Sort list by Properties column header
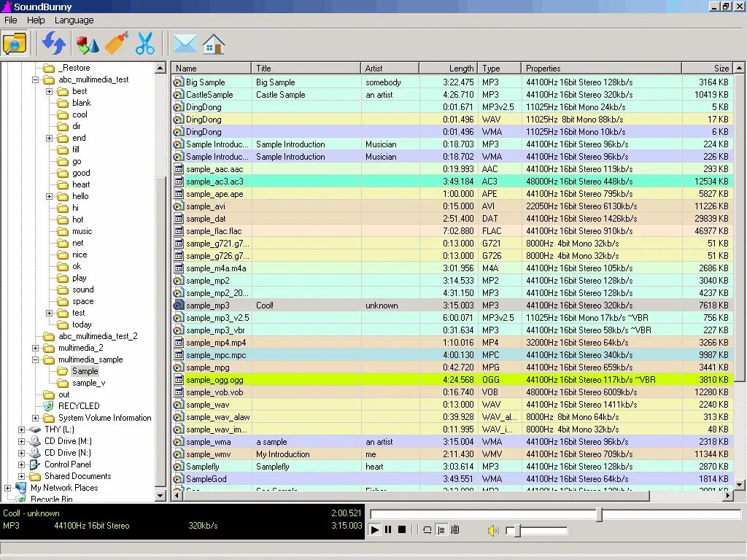This screenshot has height=560, width=747. 601,68
